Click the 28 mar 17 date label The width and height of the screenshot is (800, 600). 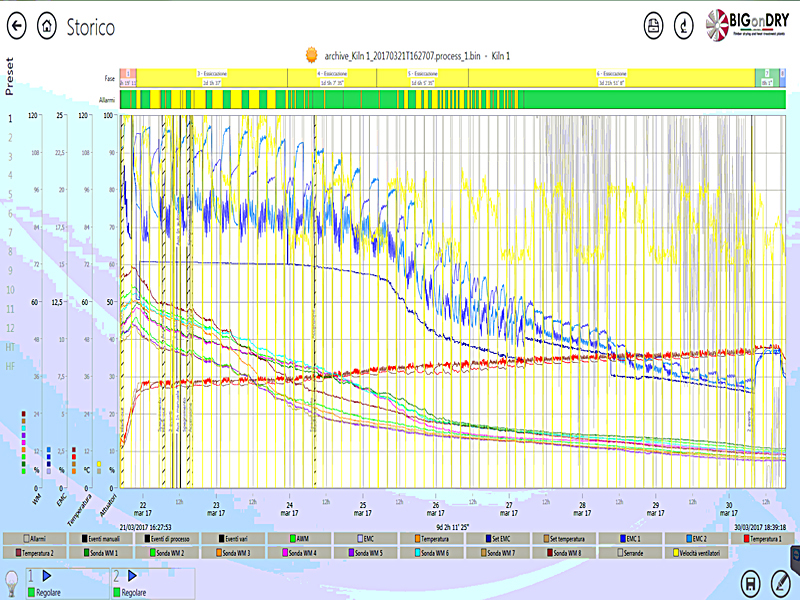coord(582,509)
